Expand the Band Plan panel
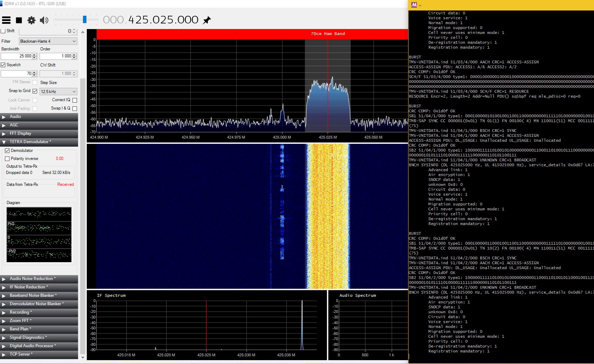This screenshot has height=364, width=594. [39, 329]
